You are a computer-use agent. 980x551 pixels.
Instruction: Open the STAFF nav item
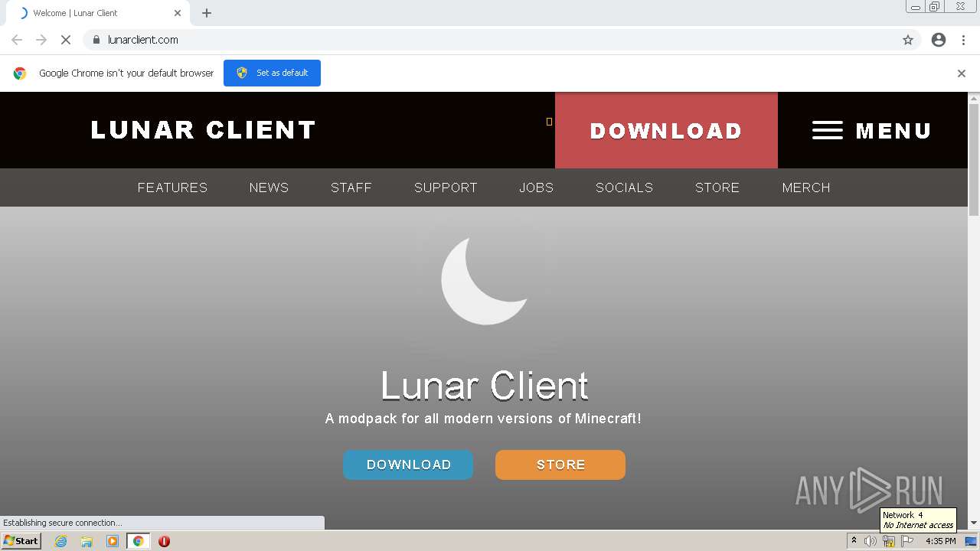coord(351,187)
